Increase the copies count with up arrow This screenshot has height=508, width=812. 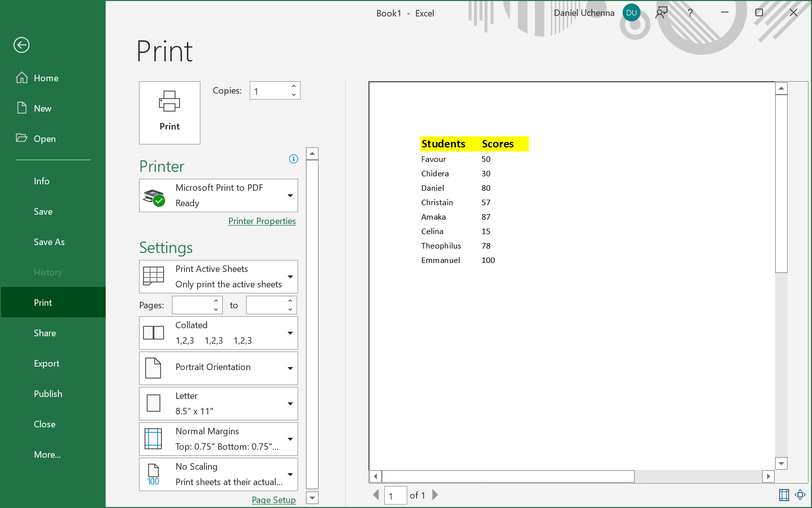pyautogui.click(x=294, y=86)
